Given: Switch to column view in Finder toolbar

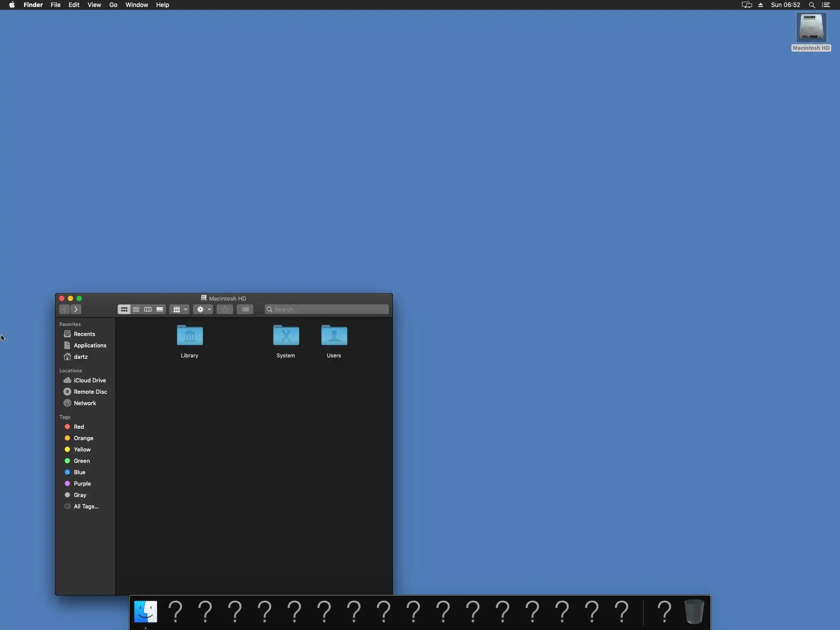Looking at the screenshot, I should (x=148, y=309).
